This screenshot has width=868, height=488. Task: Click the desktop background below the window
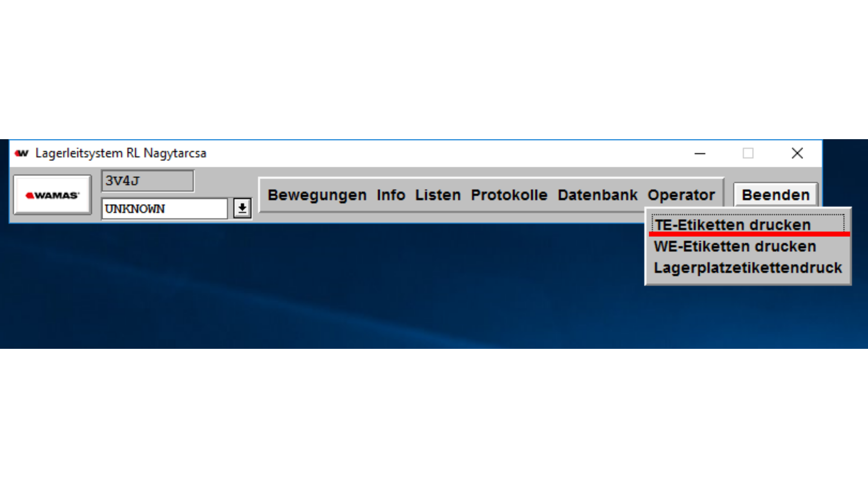coord(316,294)
